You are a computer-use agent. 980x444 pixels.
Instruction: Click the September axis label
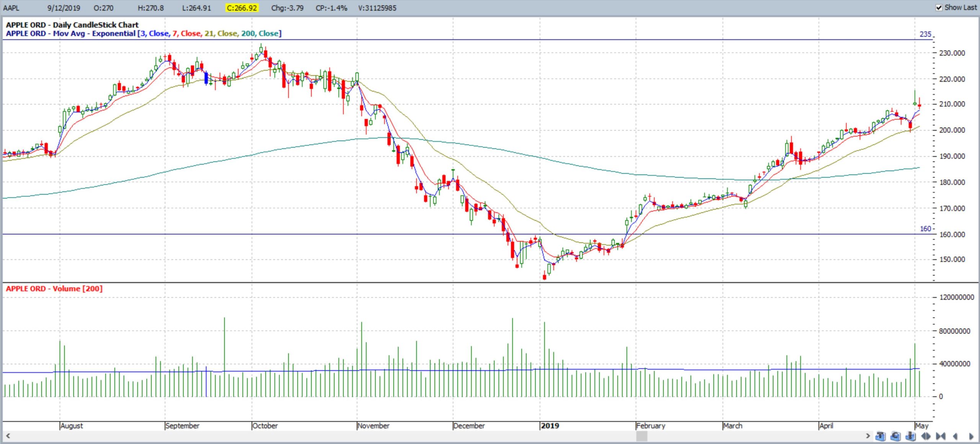pyautogui.click(x=183, y=426)
